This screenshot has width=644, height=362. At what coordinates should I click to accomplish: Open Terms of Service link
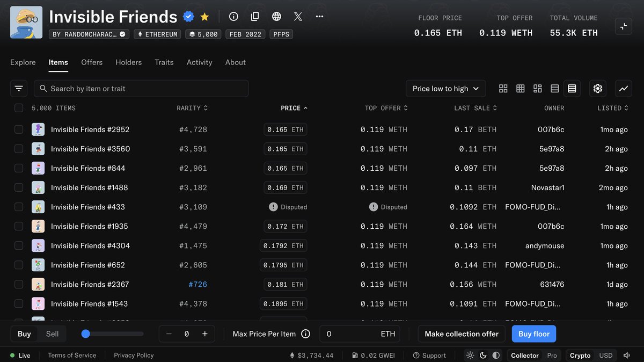click(x=72, y=356)
